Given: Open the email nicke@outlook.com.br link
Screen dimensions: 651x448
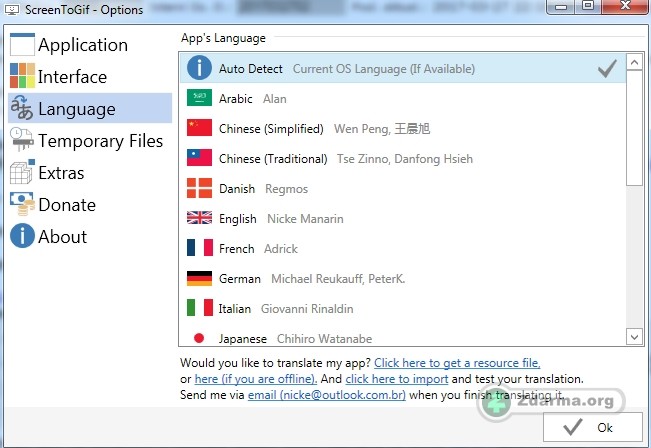Looking at the screenshot, I should (327, 394).
